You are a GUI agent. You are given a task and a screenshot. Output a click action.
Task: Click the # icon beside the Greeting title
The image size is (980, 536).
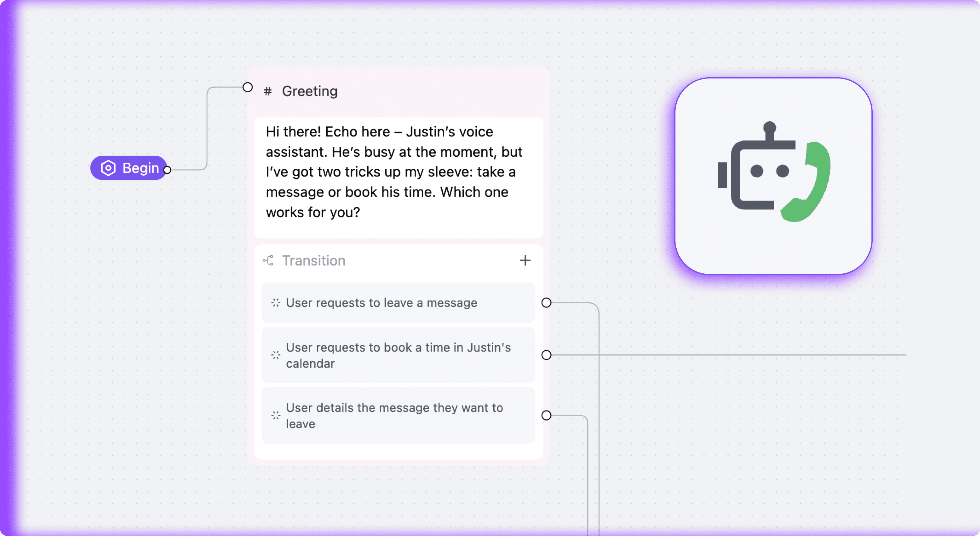[x=267, y=91]
